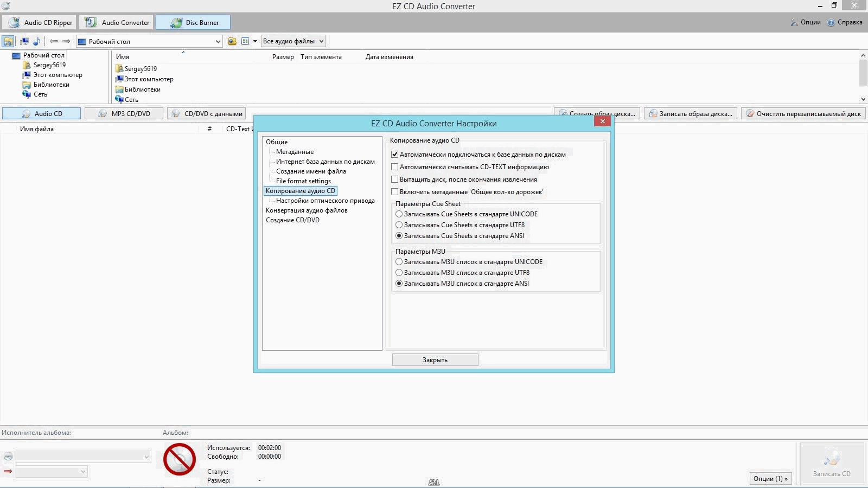Click Имя файла track list header
Screen dimensions: 868x488
tap(37, 129)
